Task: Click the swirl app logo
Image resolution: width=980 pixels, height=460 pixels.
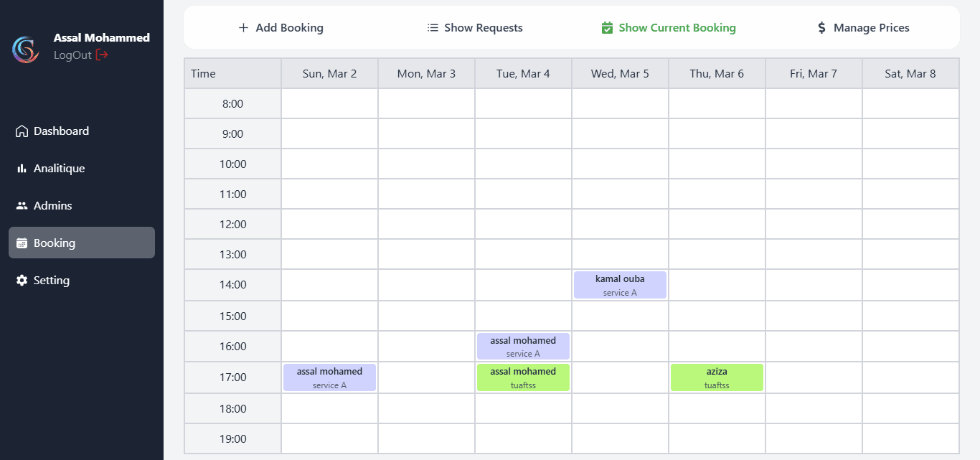Action: tap(25, 50)
